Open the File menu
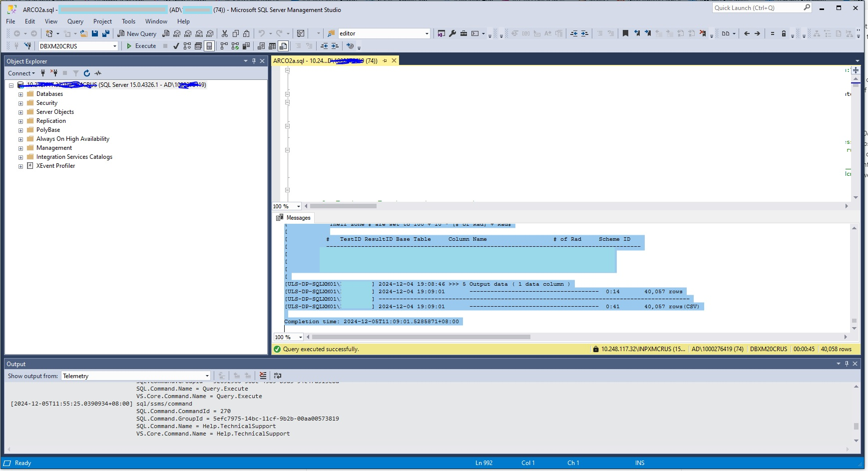 (10, 21)
